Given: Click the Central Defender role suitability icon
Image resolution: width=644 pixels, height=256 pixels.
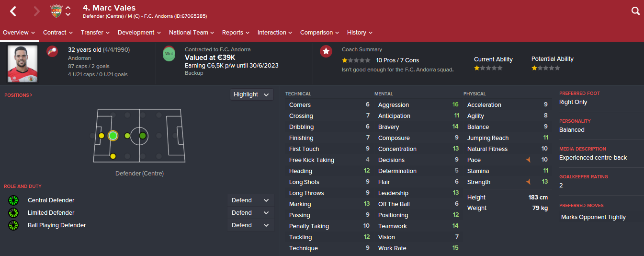Looking at the screenshot, I should [13, 200].
